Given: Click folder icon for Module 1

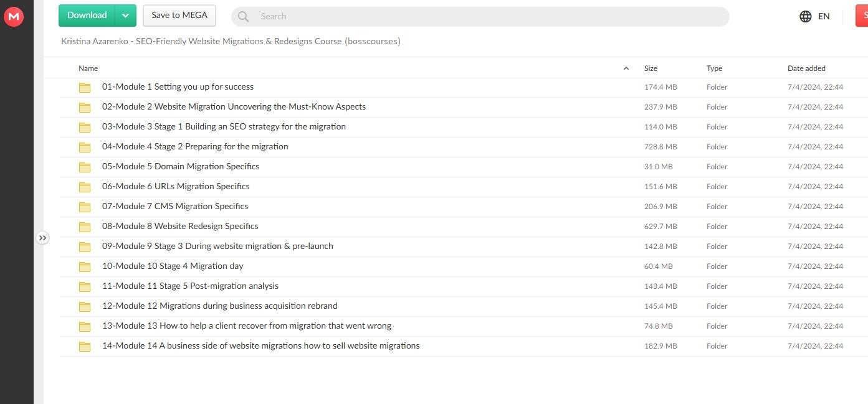Looking at the screenshot, I should 85,87.
